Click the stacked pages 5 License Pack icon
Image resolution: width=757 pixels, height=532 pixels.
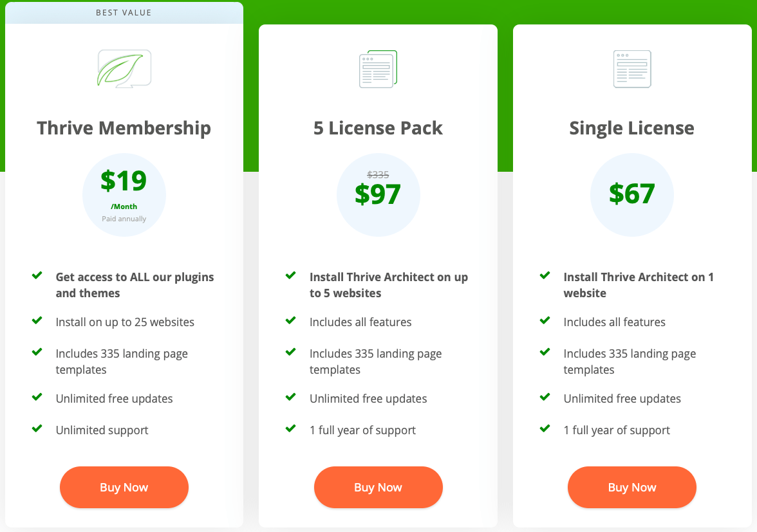point(378,69)
